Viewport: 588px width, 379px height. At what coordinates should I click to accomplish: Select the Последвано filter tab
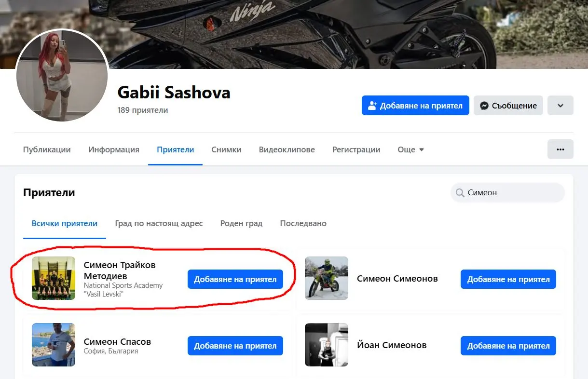303,223
